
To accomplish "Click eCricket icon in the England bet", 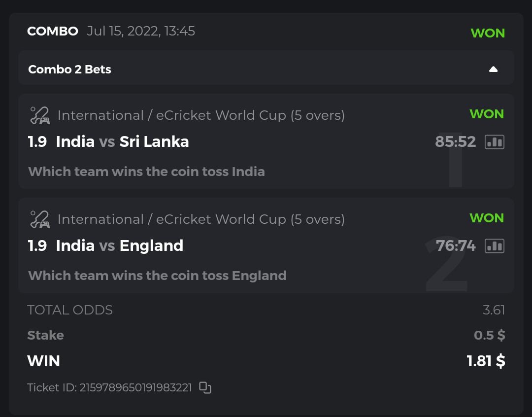I will (40, 219).
